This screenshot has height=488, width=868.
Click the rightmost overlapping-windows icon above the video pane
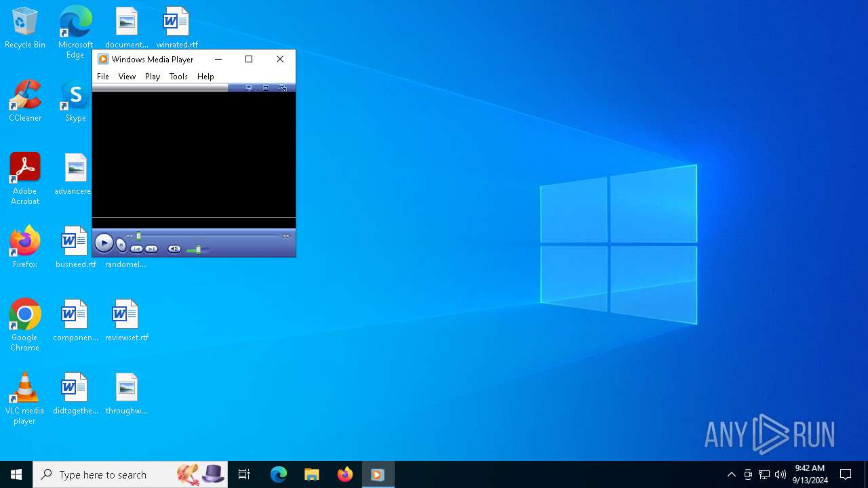[283, 87]
